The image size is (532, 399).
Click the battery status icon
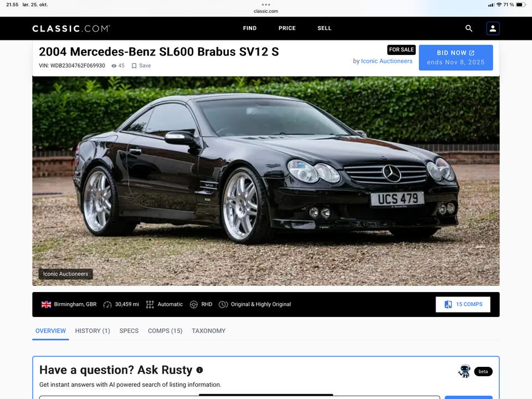point(521,5)
